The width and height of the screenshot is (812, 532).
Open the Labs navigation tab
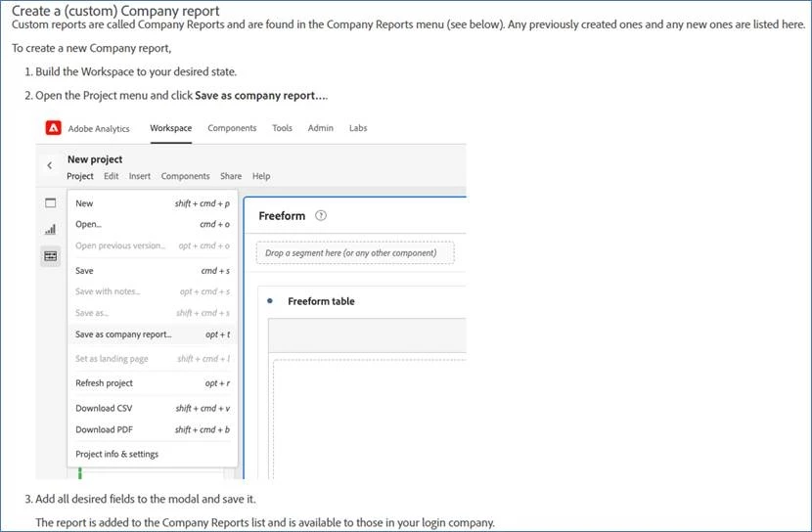[358, 128]
